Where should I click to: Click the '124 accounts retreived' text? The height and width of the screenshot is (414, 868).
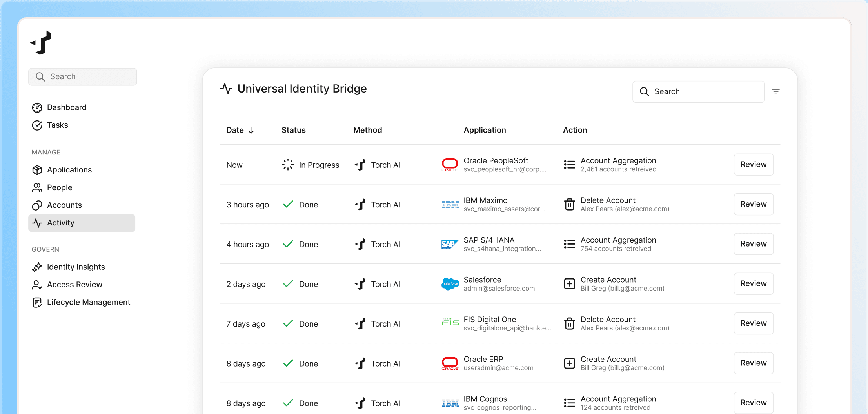pos(615,408)
